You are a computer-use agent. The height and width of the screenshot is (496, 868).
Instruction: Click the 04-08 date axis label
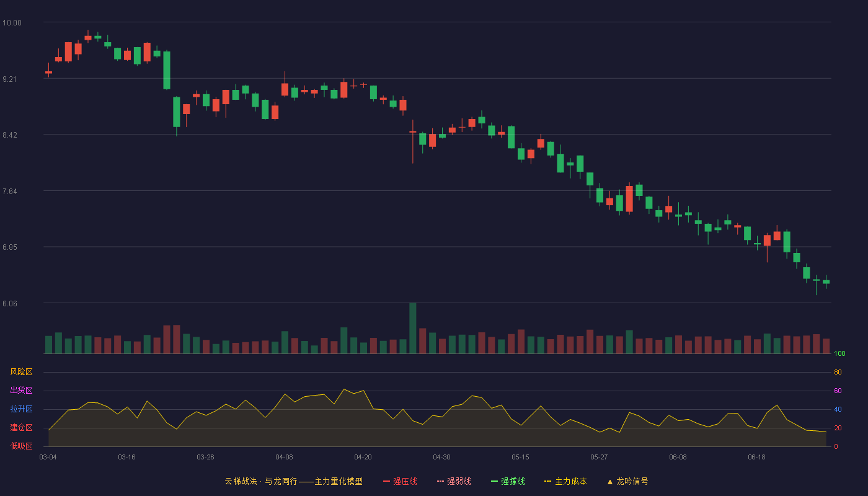(284, 457)
